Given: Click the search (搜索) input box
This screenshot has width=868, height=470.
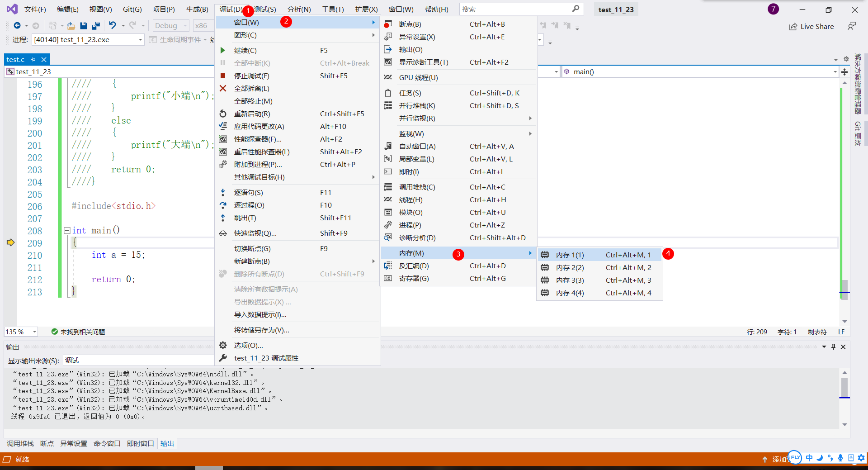Looking at the screenshot, I should (x=521, y=9).
